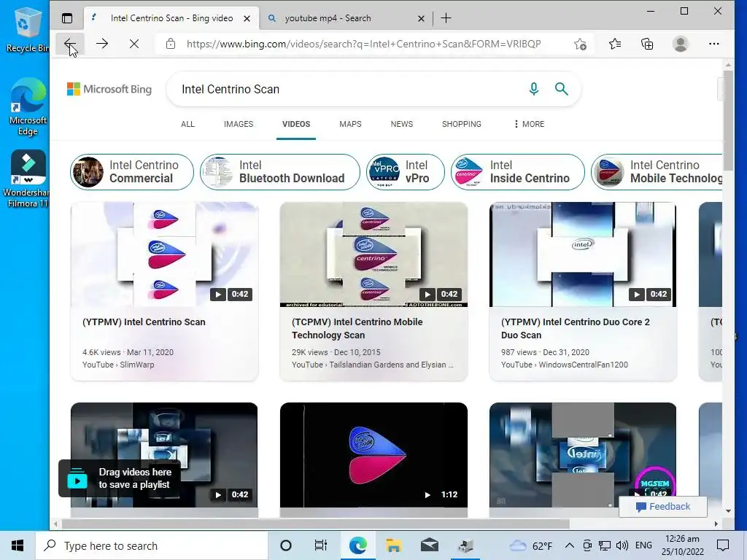Viewport: 747px width, 560px height.
Task: Expand the MORE search options menu
Action: coord(529,124)
